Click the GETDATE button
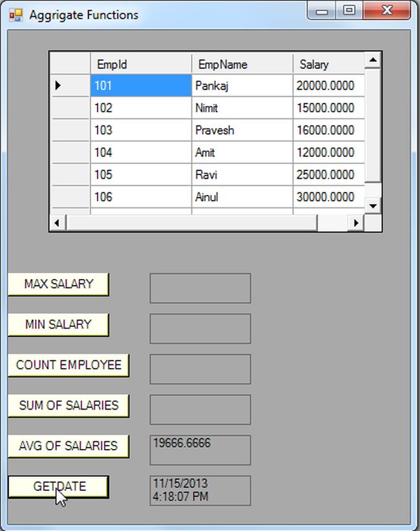420x531 pixels. point(58,486)
